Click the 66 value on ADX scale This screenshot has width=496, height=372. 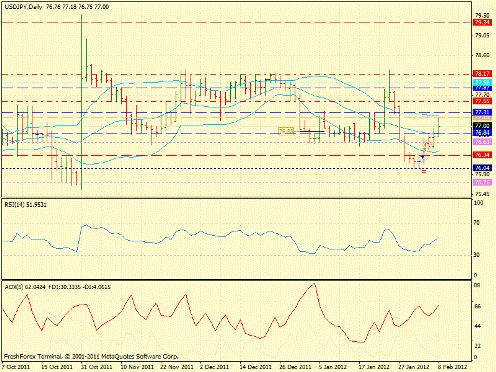(477, 306)
